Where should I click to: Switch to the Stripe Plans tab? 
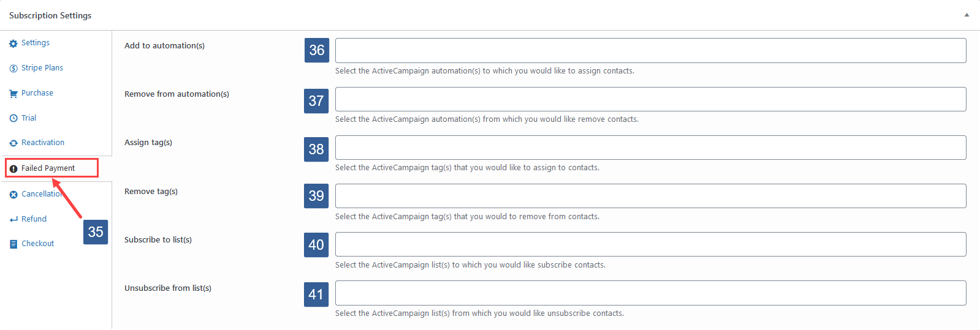(42, 68)
